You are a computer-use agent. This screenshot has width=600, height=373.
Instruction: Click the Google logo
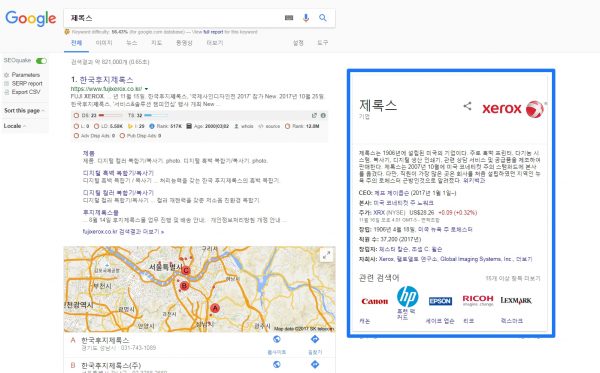(x=31, y=18)
